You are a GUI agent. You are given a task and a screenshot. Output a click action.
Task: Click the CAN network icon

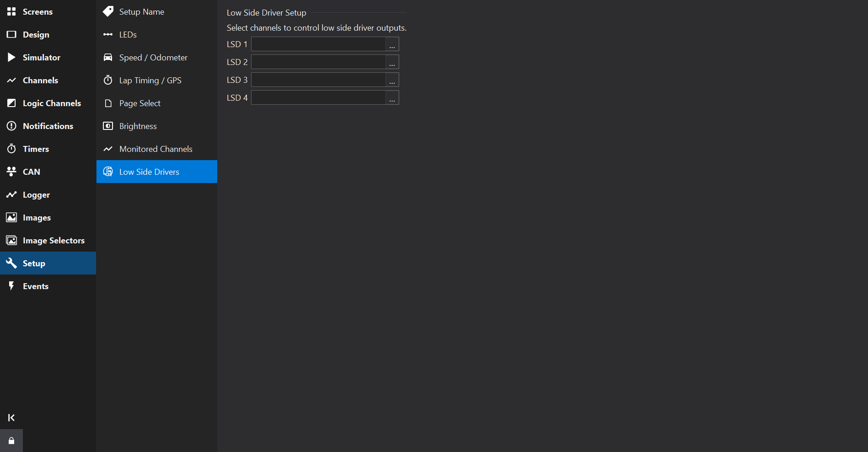tap(11, 172)
